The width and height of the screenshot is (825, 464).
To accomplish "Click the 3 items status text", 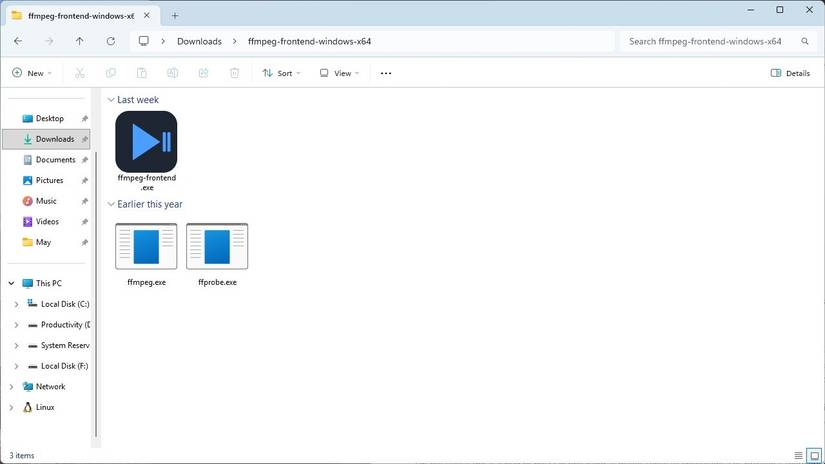I will click(22, 456).
